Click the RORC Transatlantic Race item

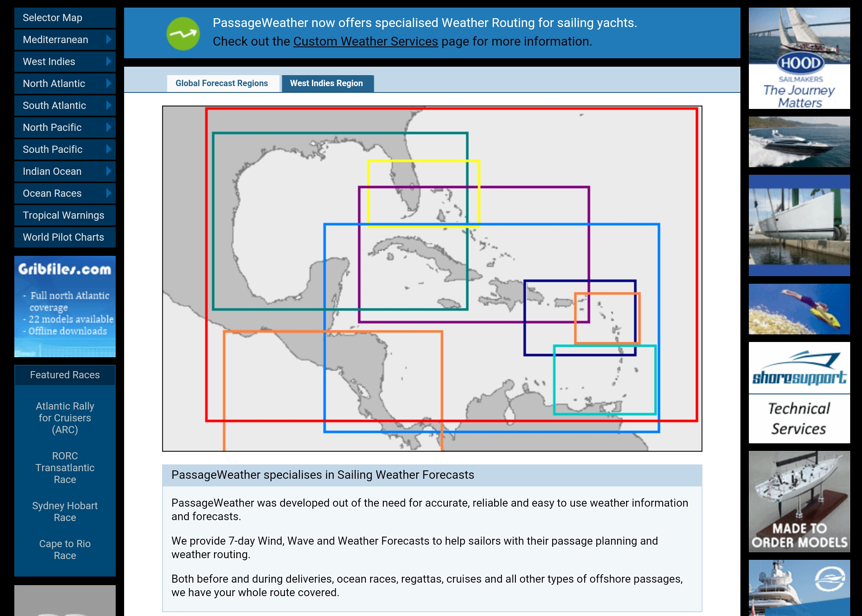[x=65, y=467]
